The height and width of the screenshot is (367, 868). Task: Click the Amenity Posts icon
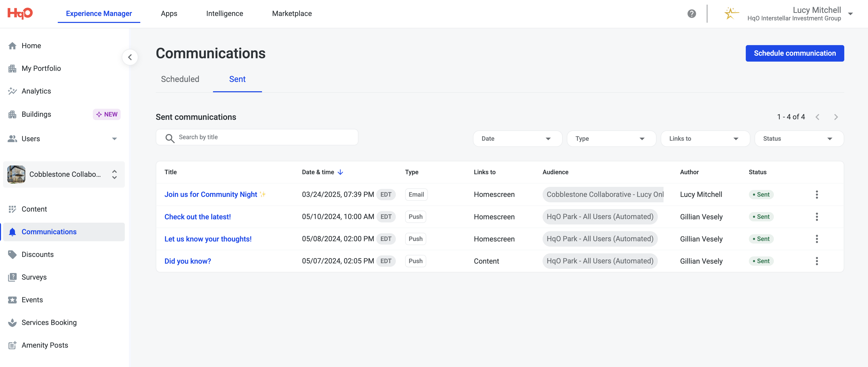pos(12,345)
